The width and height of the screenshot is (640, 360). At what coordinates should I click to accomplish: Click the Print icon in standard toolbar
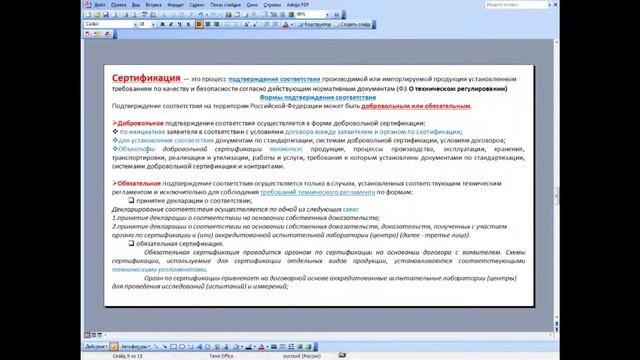pos(126,14)
